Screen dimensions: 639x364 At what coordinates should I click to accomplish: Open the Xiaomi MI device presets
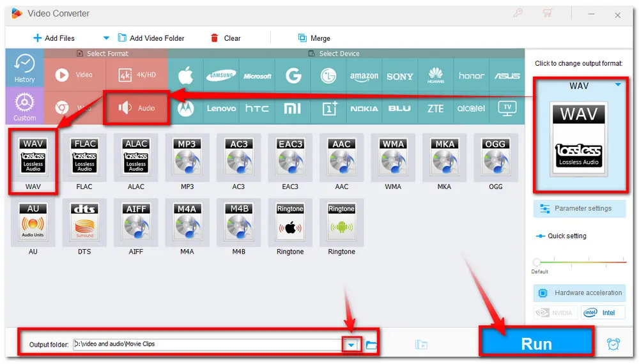[293, 109]
